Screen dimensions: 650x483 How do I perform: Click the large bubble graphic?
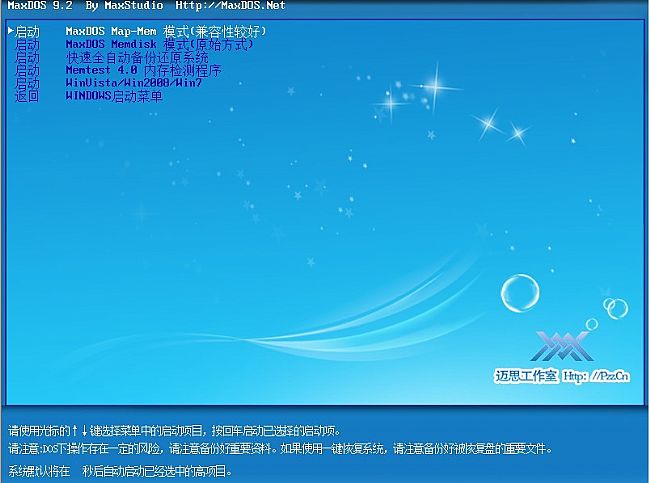(520, 293)
